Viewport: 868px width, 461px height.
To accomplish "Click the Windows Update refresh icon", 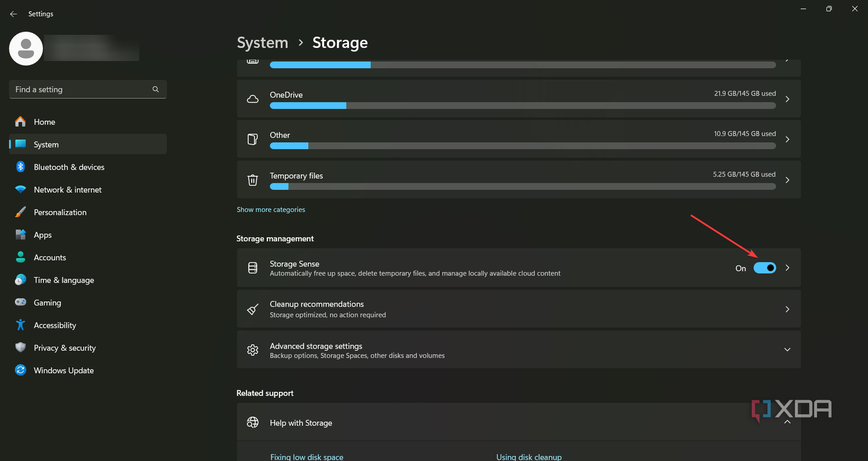I will pyautogui.click(x=20, y=370).
